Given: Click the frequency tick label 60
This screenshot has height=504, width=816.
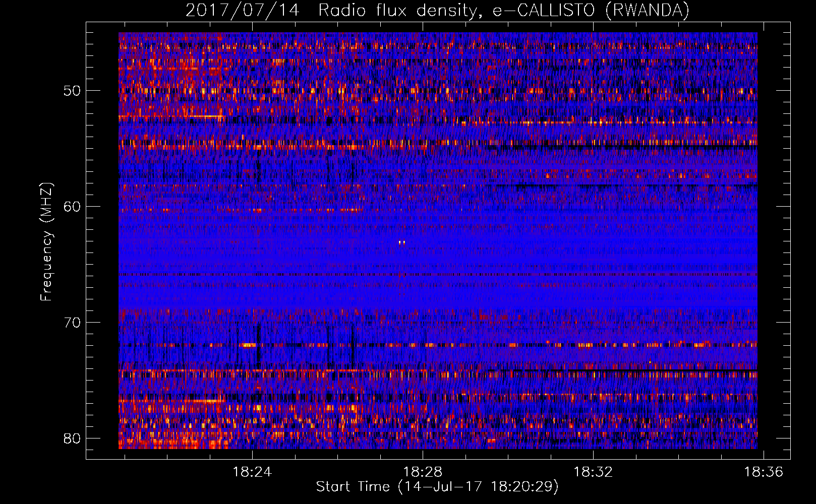Looking at the screenshot, I should (x=72, y=207).
